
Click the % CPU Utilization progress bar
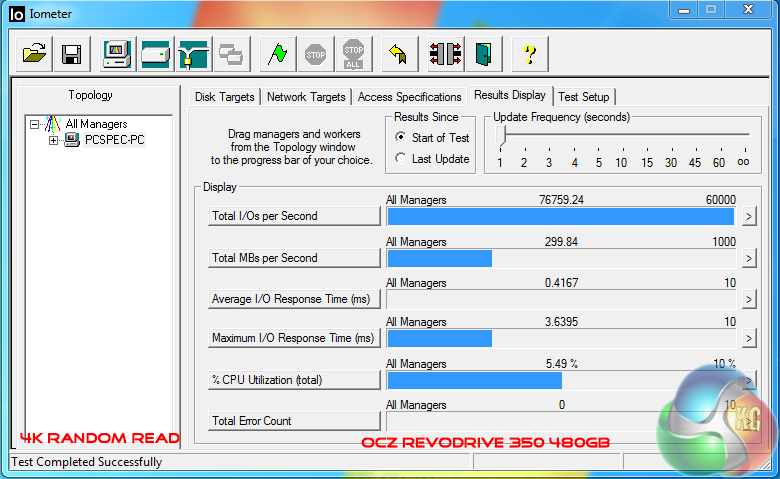point(561,381)
